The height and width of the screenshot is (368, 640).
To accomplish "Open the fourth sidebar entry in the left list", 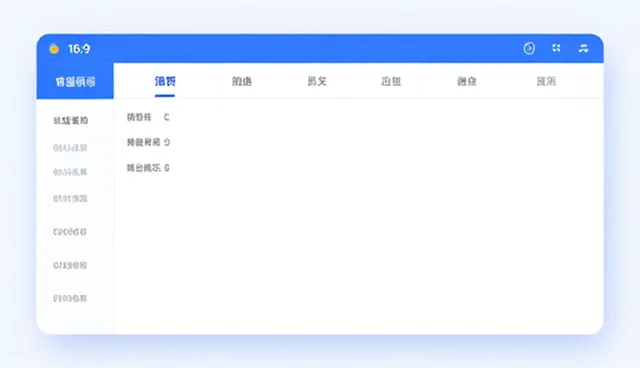I will [x=70, y=199].
